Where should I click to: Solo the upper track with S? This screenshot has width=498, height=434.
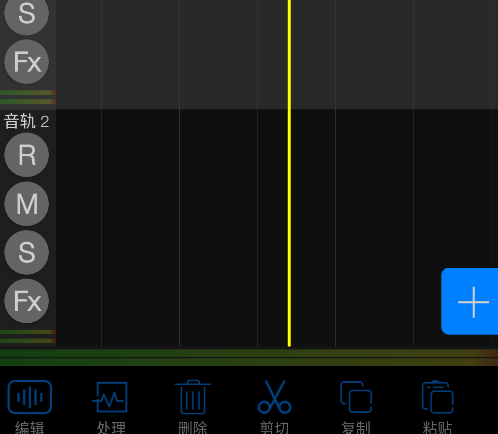point(27,13)
